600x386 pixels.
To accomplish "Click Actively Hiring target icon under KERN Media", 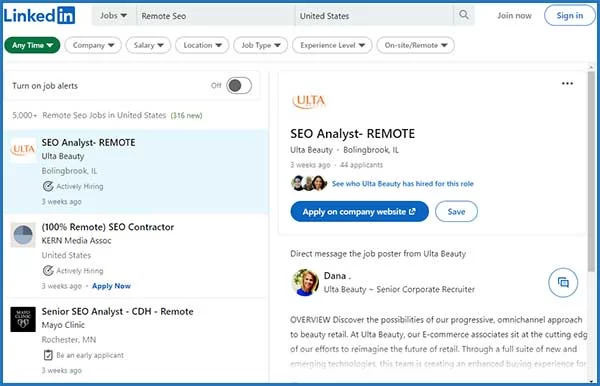I will (48, 270).
